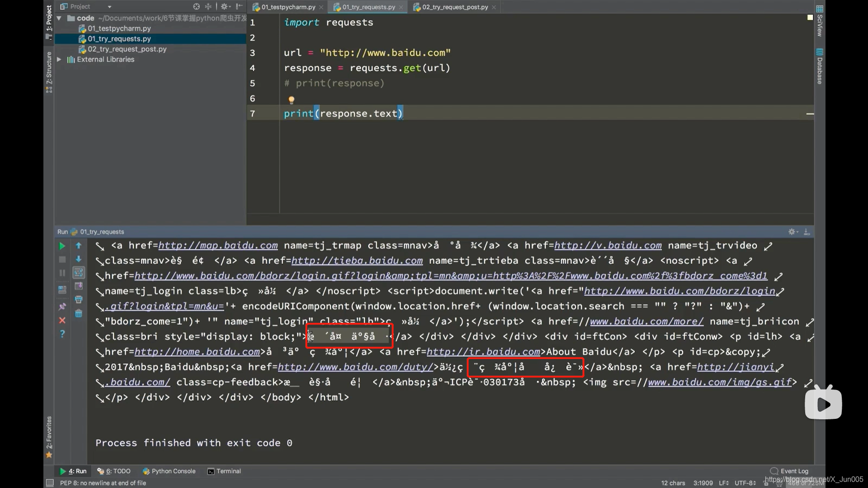Click the Pause Output icon
Image resolution: width=868 pixels, height=488 pixels.
[62, 273]
